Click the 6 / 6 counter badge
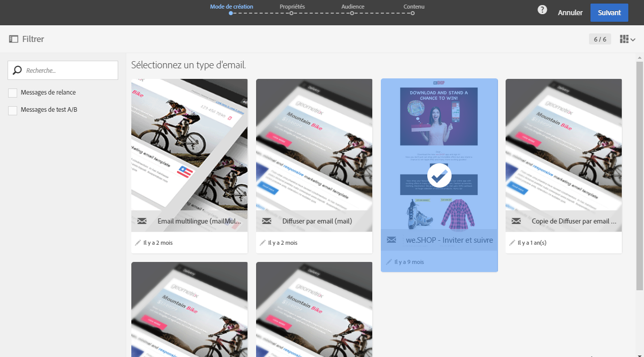Viewport: 644px width, 357px height. [x=600, y=39]
